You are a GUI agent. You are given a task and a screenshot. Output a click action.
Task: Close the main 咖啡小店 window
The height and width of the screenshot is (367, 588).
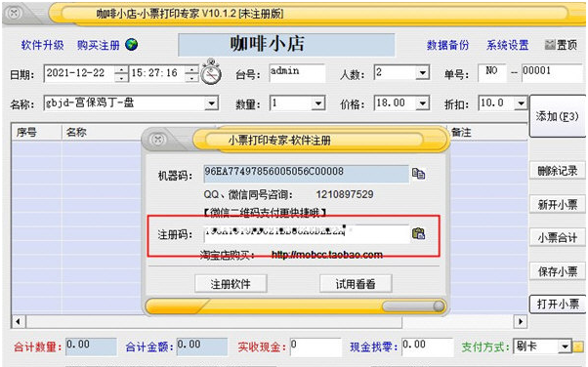14,13
